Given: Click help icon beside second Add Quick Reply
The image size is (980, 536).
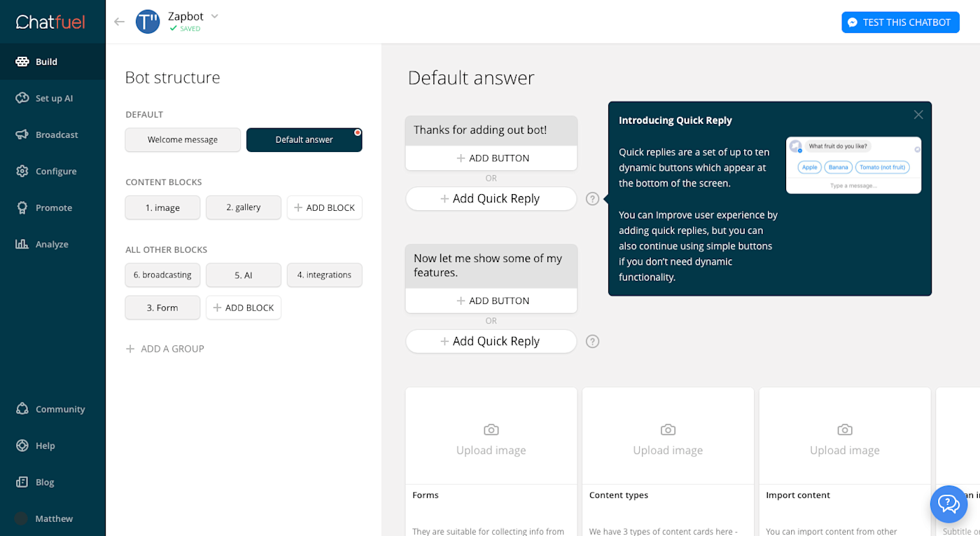Looking at the screenshot, I should (x=593, y=341).
